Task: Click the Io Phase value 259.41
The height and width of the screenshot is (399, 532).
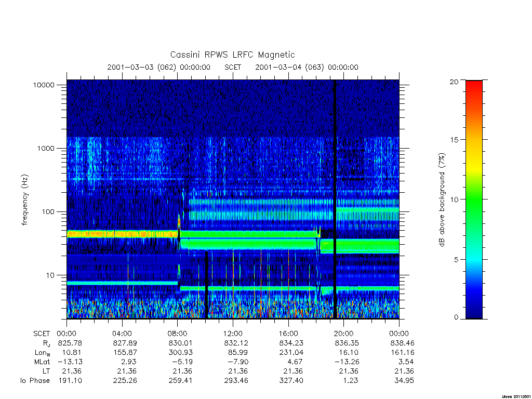Action: [x=180, y=381]
